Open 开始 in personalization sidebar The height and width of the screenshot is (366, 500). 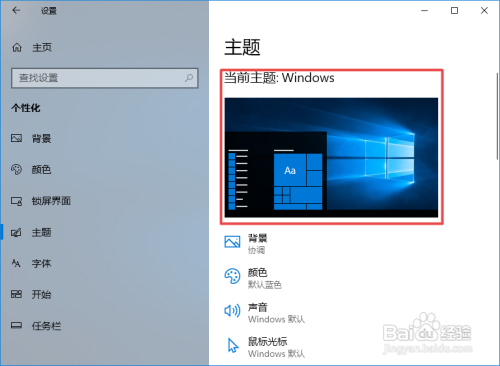[41, 294]
